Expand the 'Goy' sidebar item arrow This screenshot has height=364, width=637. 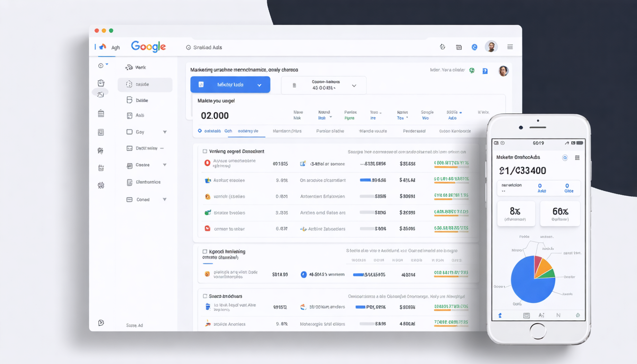164,132
